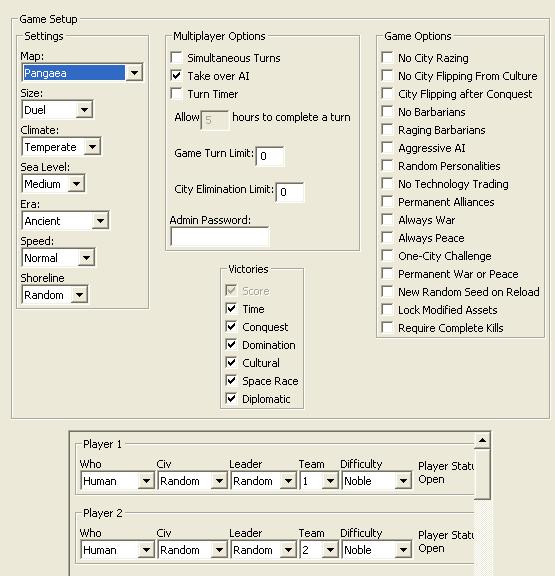Check the One-City Challenge option

(x=387, y=256)
